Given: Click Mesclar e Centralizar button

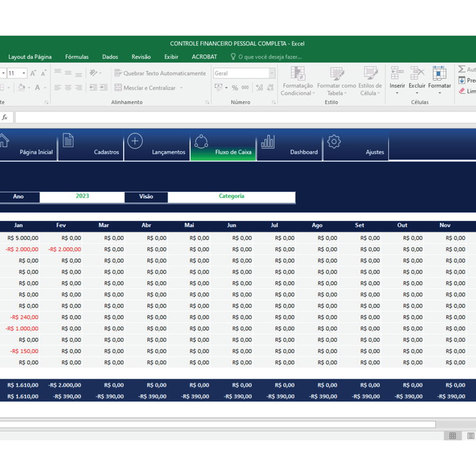Looking at the screenshot, I should click(x=145, y=88).
